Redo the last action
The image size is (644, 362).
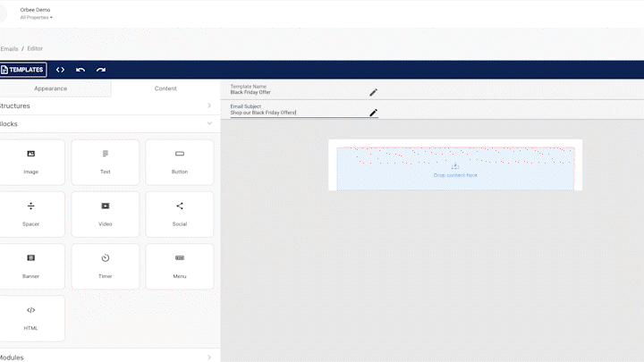(101, 70)
